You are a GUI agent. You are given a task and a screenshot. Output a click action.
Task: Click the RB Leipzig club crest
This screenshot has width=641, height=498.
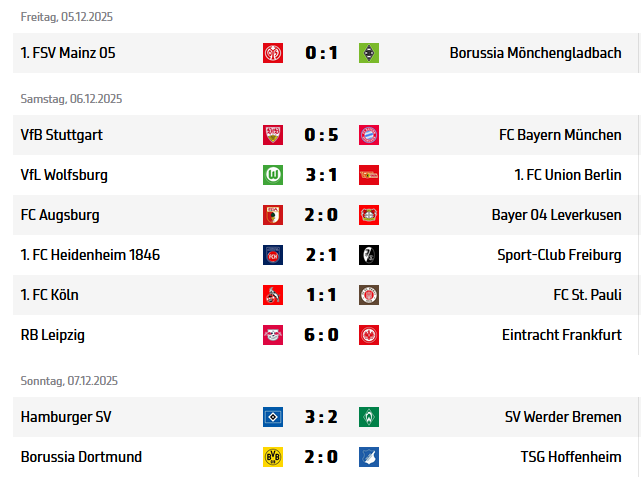pyautogui.click(x=273, y=335)
